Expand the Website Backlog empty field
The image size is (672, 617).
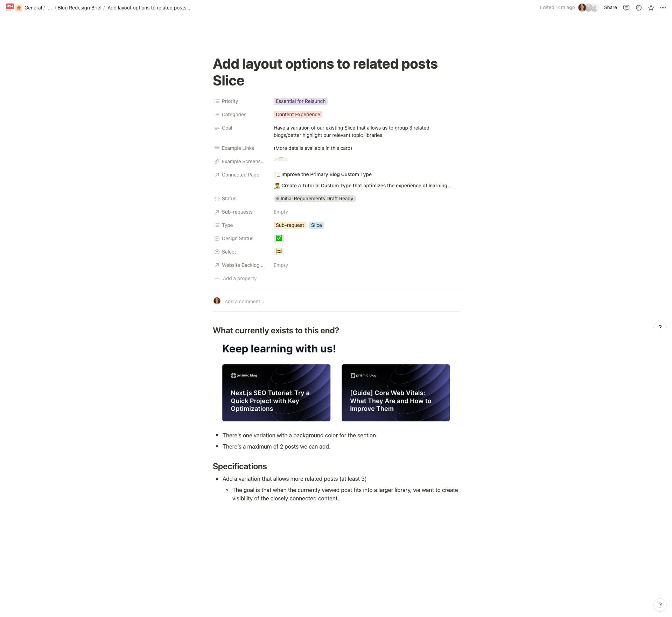tap(281, 265)
